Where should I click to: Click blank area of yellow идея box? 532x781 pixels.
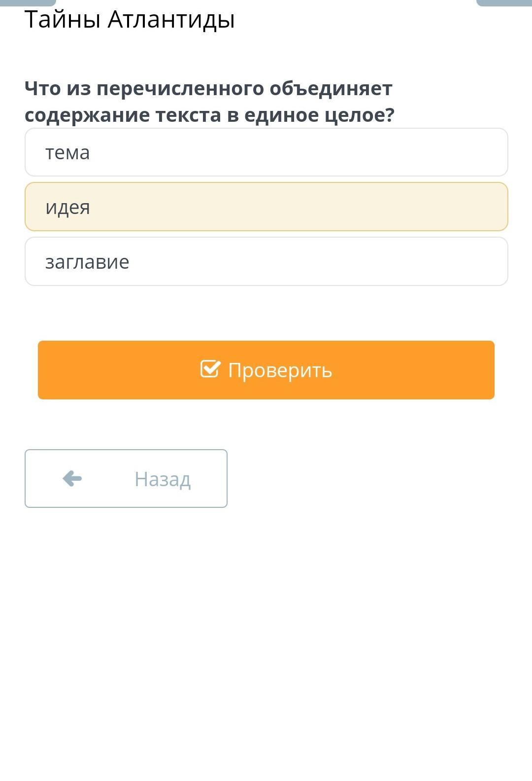point(345,207)
